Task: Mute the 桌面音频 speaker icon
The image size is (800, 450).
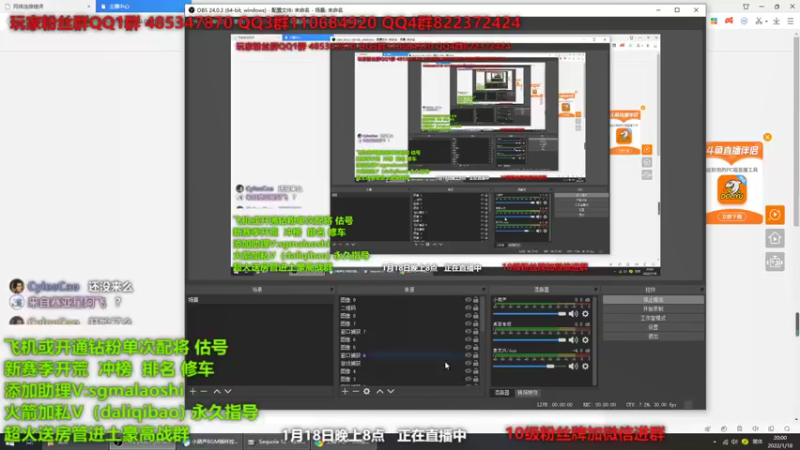Action: pos(573,340)
